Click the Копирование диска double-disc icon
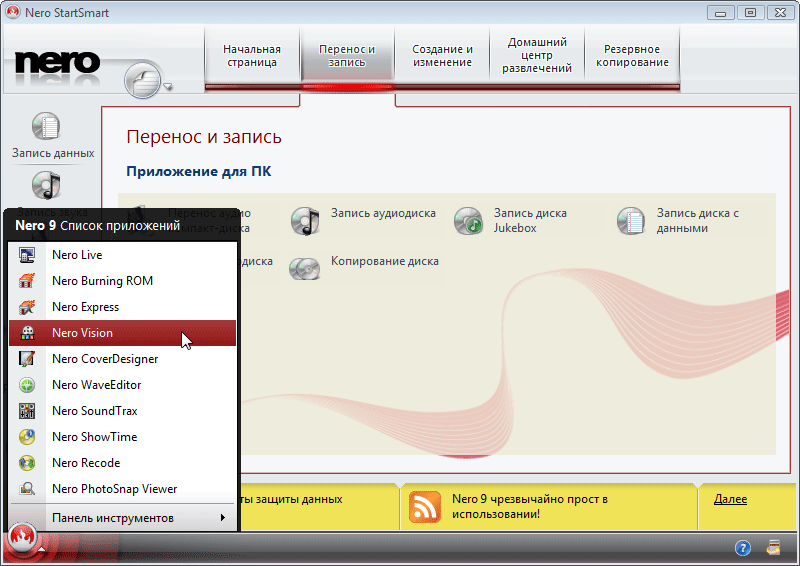Image resolution: width=800 pixels, height=566 pixels. coord(305,268)
